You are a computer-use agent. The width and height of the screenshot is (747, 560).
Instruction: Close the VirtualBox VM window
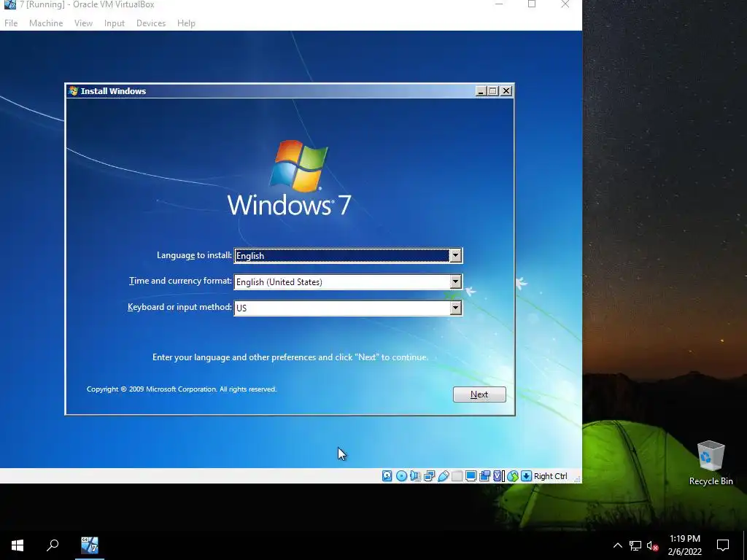tap(565, 4)
